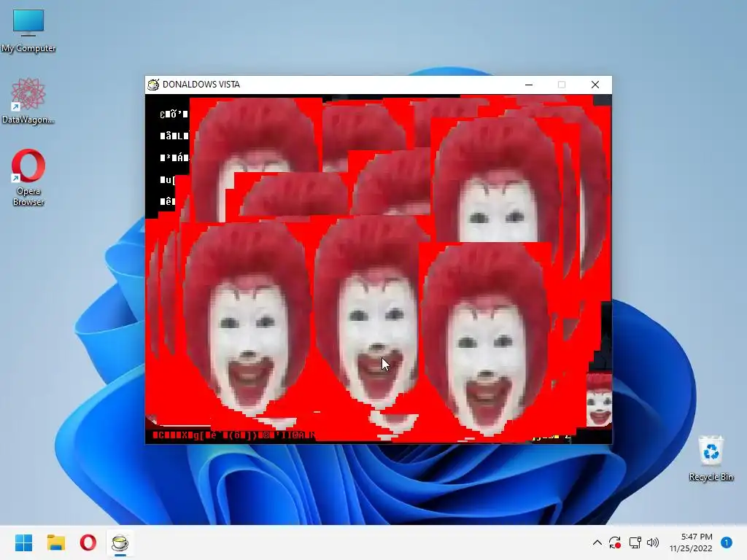Click the small clown face thumbnail at the window's right edge

pyautogui.click(x=599, y=400)
